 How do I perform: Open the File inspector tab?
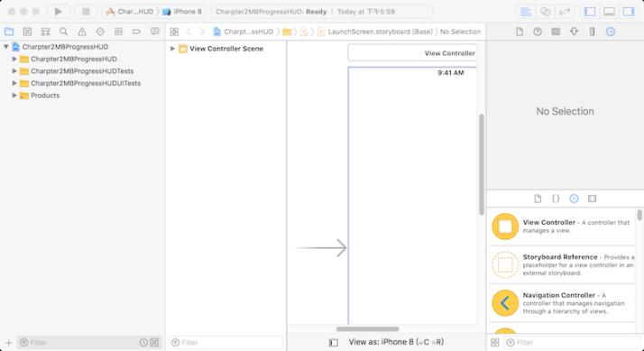tap(520, 32)
